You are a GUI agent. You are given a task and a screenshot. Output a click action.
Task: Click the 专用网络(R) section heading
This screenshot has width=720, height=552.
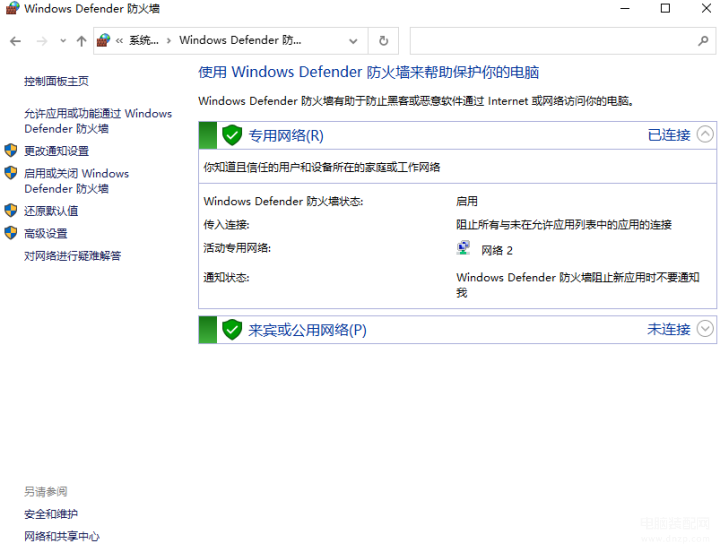pyautogui.click(x=286, y=135)
